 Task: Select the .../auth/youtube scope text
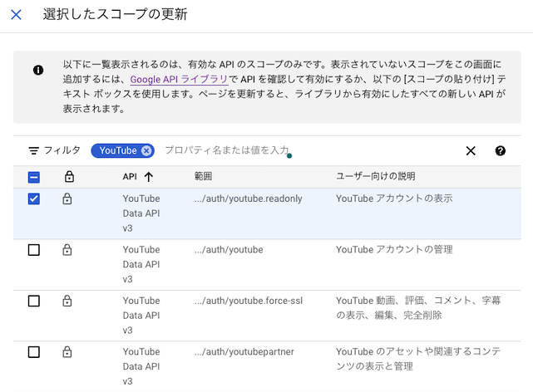(x=229, y=250)
